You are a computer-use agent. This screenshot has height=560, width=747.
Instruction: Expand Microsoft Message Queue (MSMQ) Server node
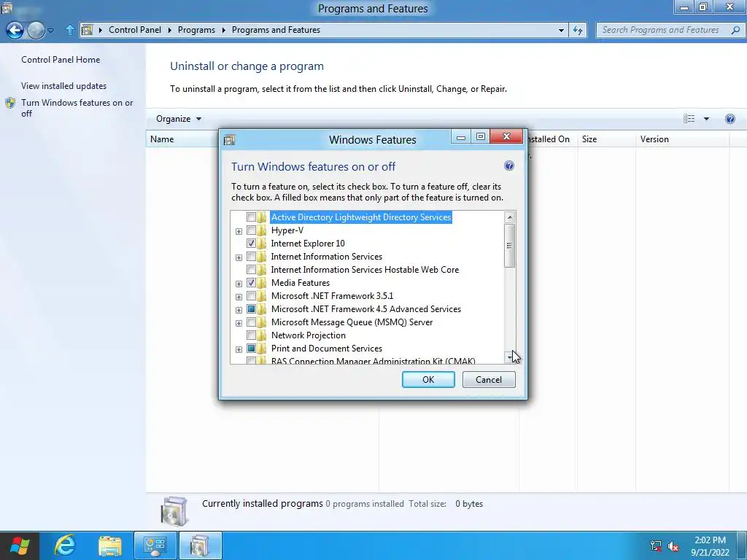click(239, 323)
